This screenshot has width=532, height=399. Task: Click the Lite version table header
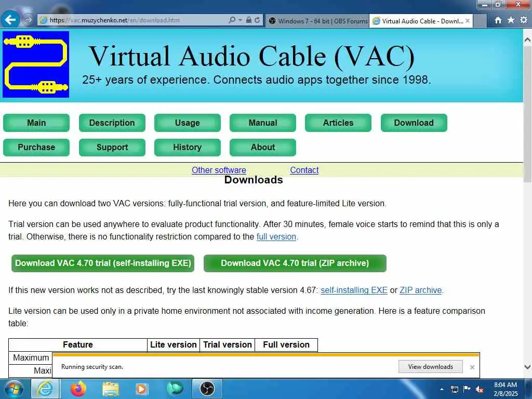174,345
